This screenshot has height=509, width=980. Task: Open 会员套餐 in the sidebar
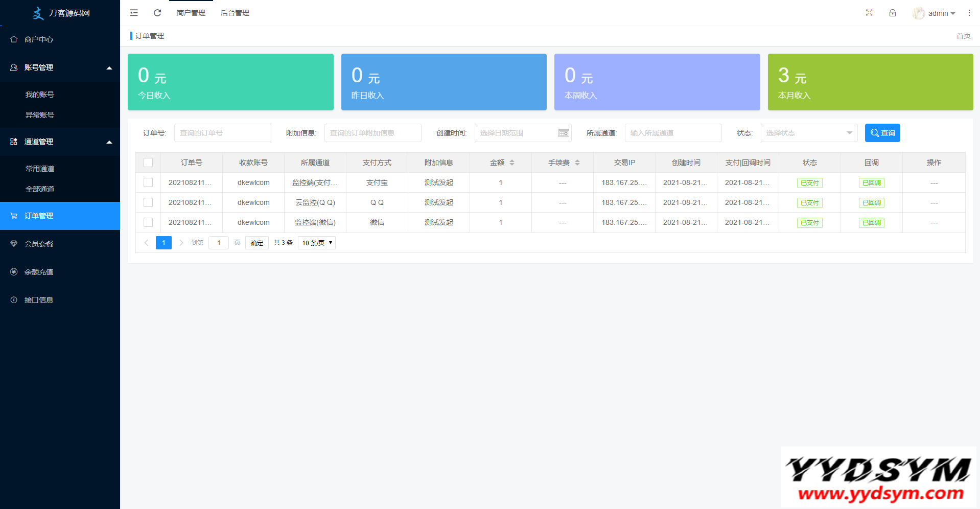coord(39,244)
